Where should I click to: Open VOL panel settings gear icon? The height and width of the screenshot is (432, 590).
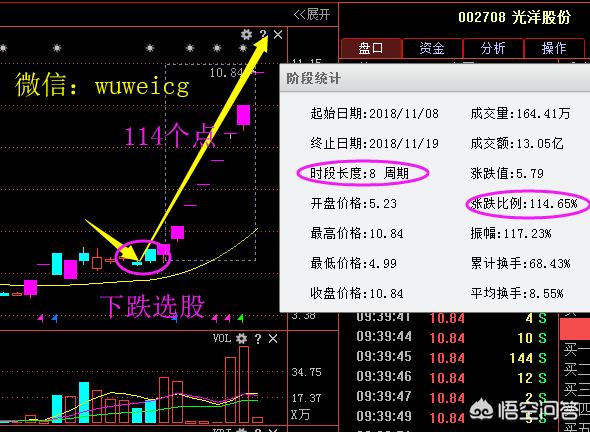(x=242, y=339)
